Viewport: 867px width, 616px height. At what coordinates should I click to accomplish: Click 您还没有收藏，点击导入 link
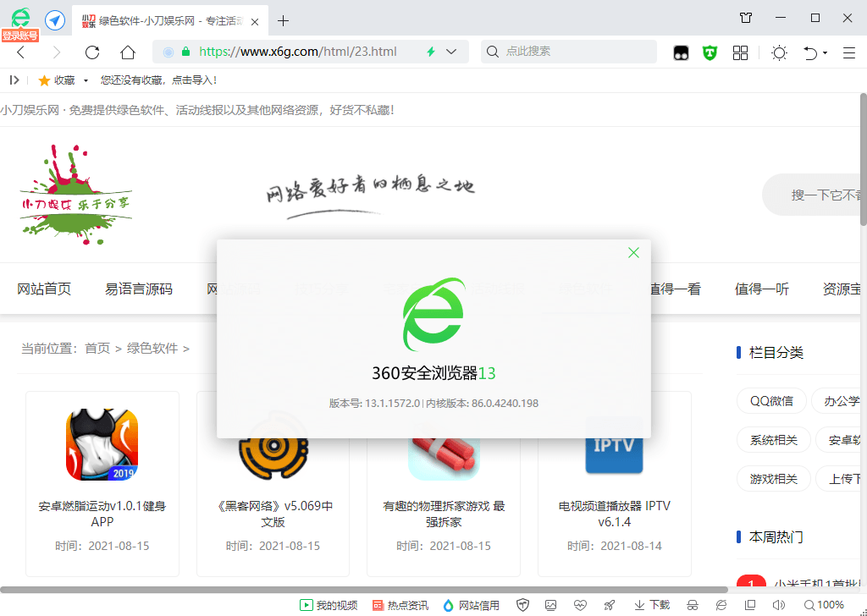pos(158,80)
